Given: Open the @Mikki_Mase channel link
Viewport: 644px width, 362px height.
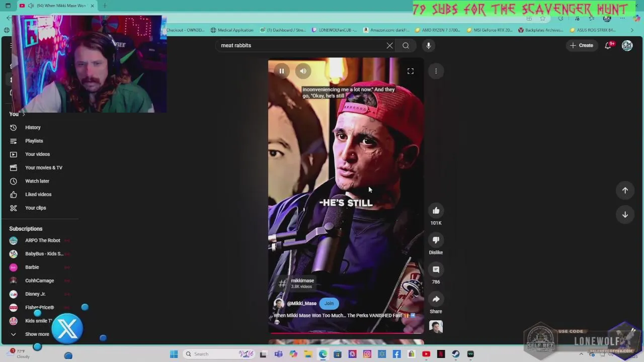Looking at the screenshot, I should tap(301, 303).
